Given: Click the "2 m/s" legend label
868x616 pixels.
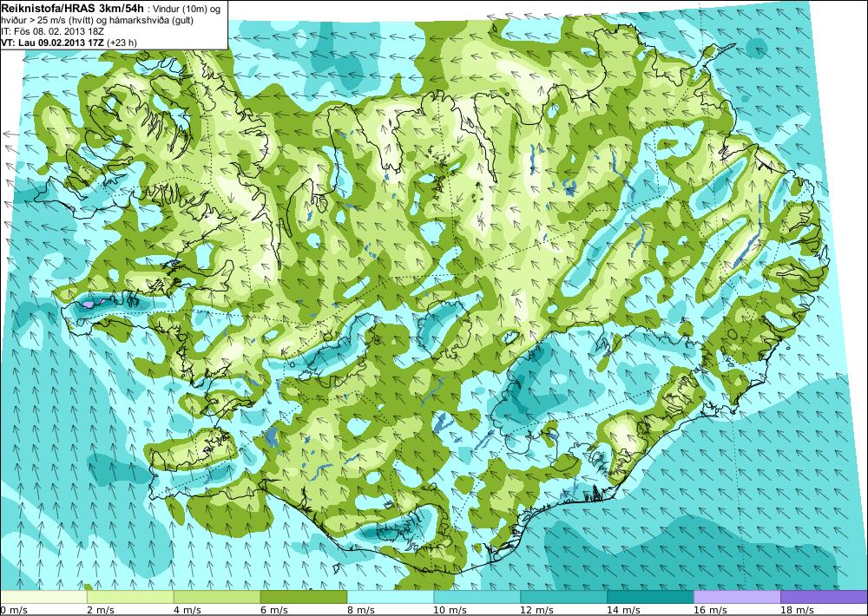Looking at the screenshot, I should pos(102,610).
